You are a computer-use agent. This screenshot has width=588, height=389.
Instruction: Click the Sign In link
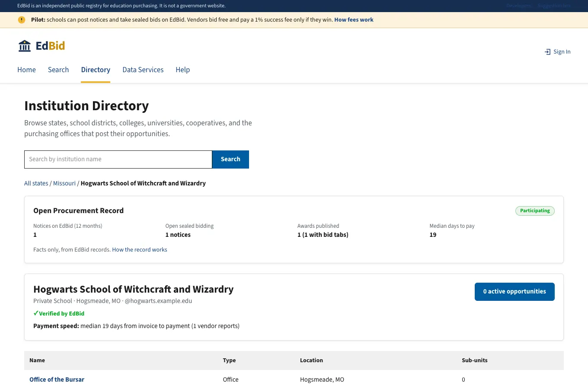click(x=557, y=52)
